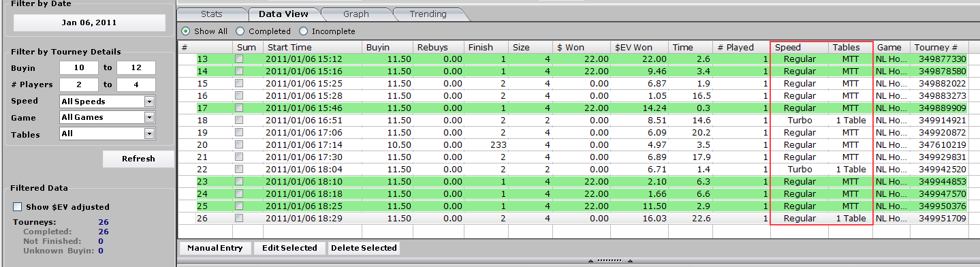Click the minimum # Players field showing 2
The image size is (980, 267).
click(79, 84)
